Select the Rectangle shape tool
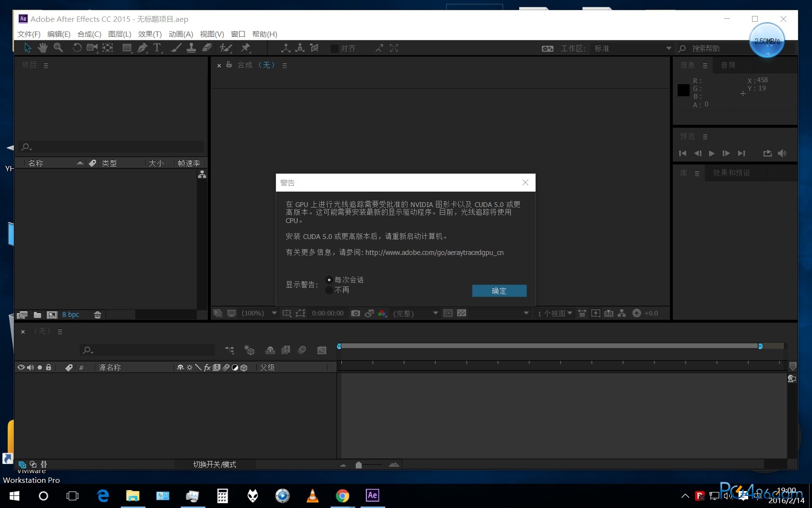 tap(127, 48)
